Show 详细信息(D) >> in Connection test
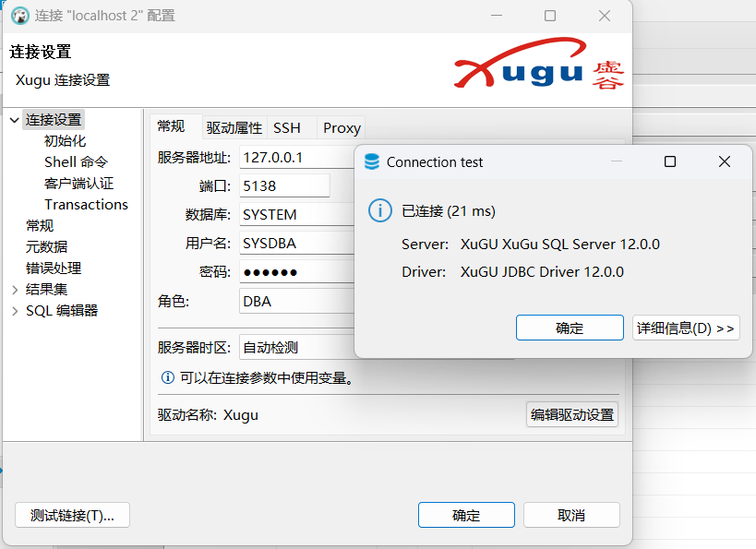This screenshot has width=756, height=549. click(x=686, y=328)
